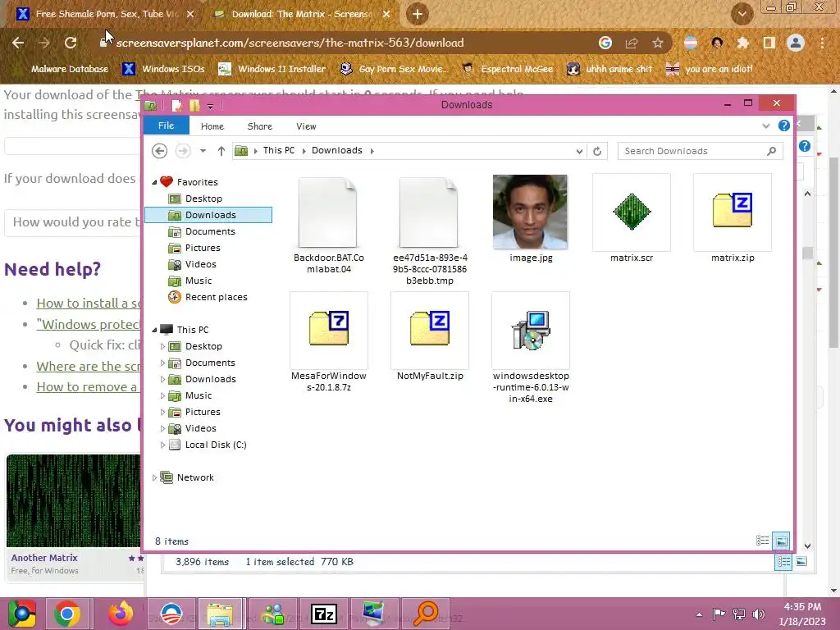This screenshot has width=840, height=630.
Task: Show hidden taskbar tray icons
Action: point(699,614)
